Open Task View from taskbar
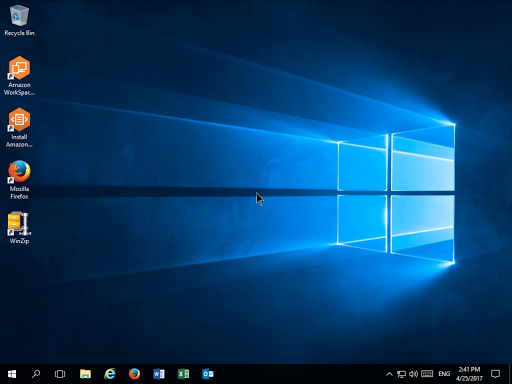The image size is (512, 384). (60, 374)
